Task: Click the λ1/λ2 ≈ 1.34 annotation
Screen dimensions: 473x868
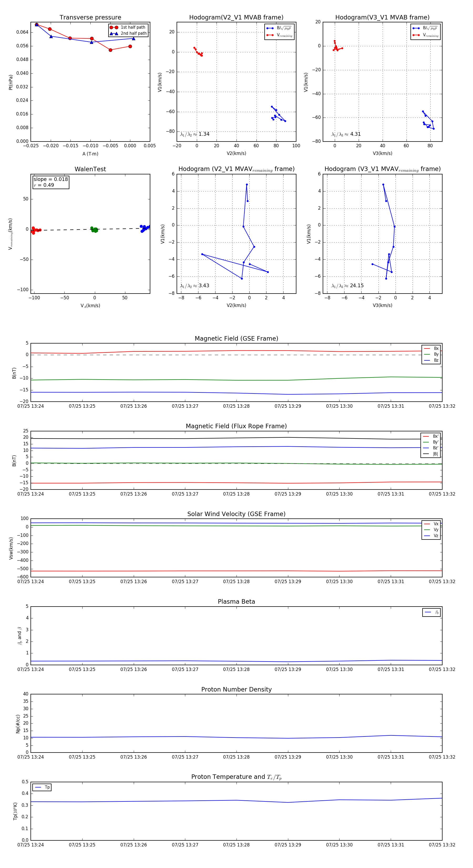Action: click(195, 134)
